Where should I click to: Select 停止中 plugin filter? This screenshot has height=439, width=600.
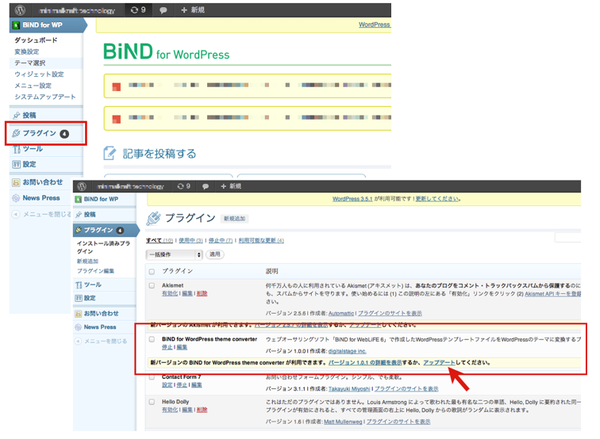click(220, 241)
